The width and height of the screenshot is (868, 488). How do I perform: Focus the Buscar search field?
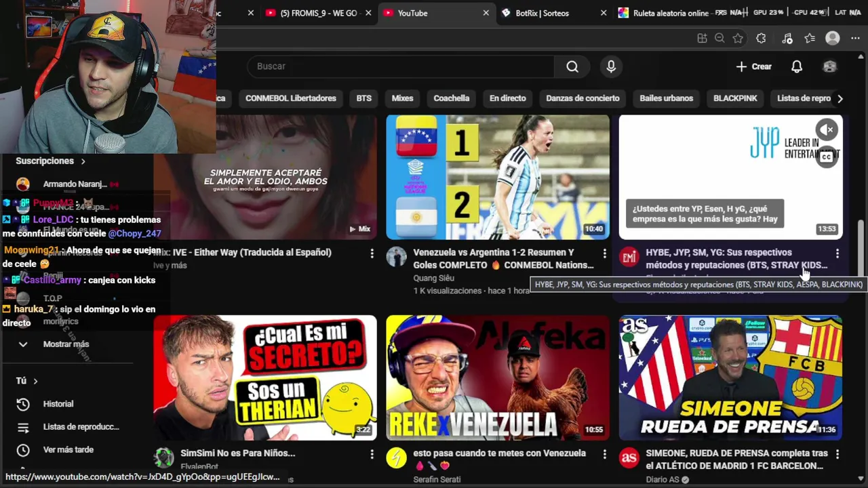401,66
